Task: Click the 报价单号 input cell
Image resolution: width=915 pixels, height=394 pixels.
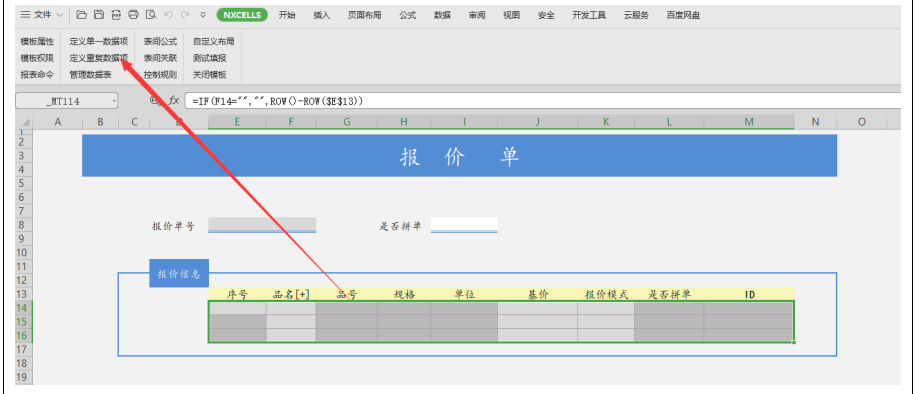Action: point(262,225)
